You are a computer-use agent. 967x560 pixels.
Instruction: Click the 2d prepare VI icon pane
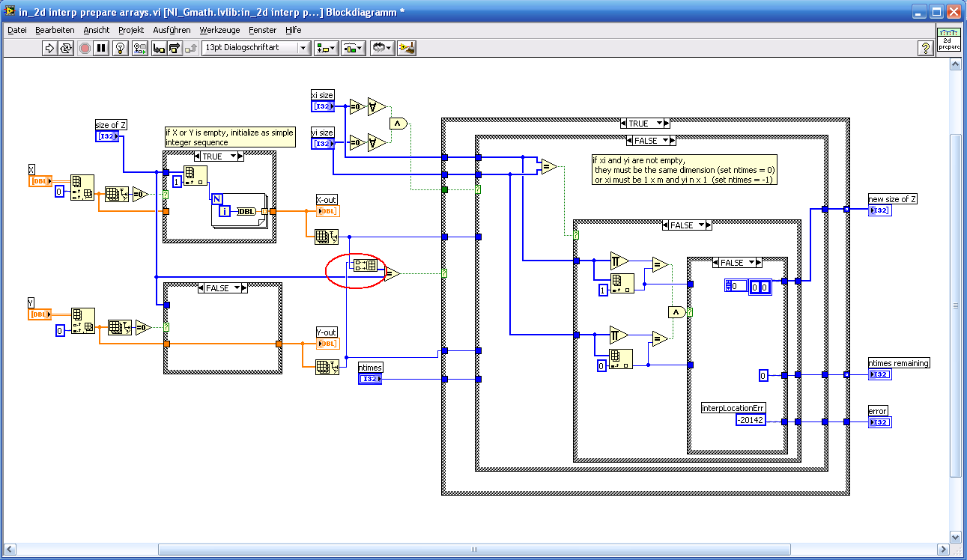949,40
